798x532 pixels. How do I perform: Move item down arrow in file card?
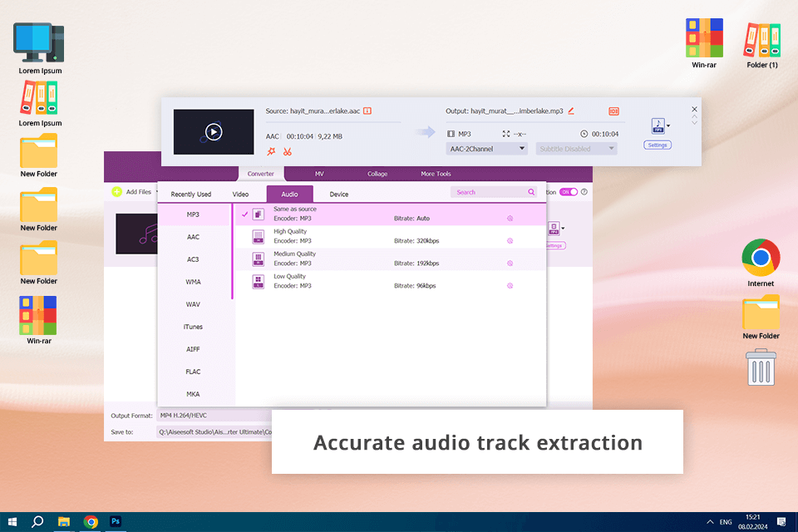tap(694, 123)
